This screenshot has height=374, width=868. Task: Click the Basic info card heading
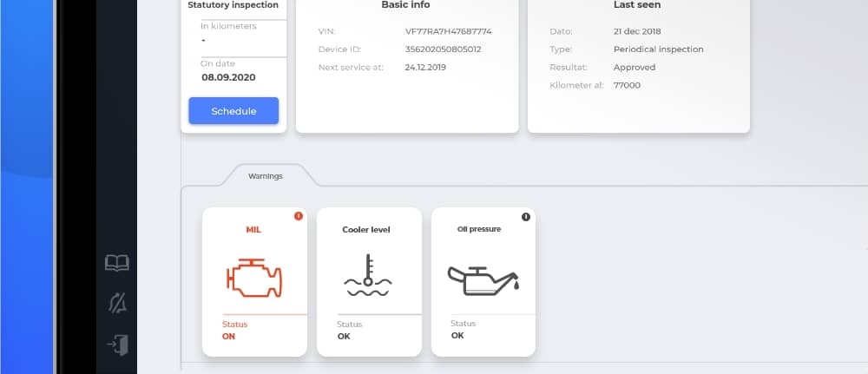coord(405,5)
